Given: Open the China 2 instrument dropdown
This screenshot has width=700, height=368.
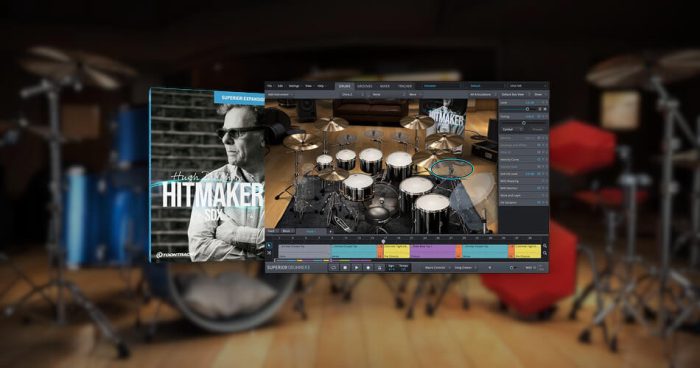Looking at the screenshot, I should [x=353, y=95].
